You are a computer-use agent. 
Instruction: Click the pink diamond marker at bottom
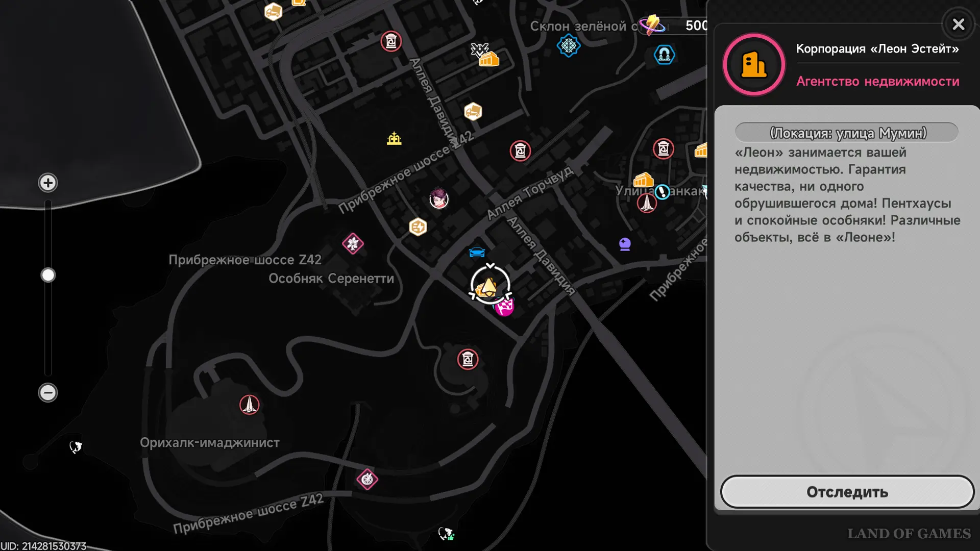[x=367, y=479]
